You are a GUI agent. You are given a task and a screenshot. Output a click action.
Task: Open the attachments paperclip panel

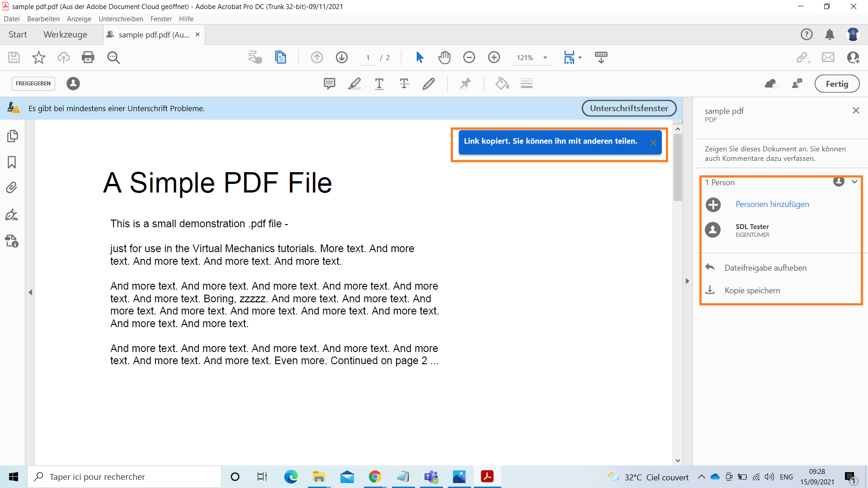coord(12,188)
